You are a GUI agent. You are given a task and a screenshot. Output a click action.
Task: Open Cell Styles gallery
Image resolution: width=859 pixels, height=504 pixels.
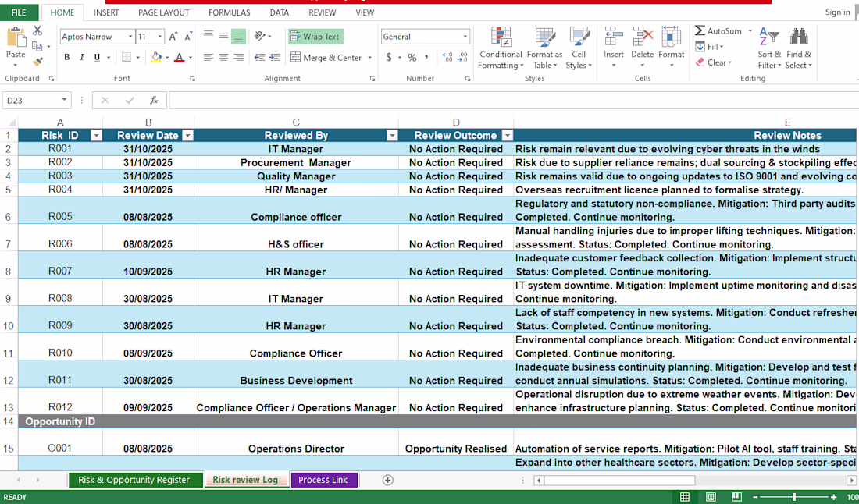[x=579, y=48]
